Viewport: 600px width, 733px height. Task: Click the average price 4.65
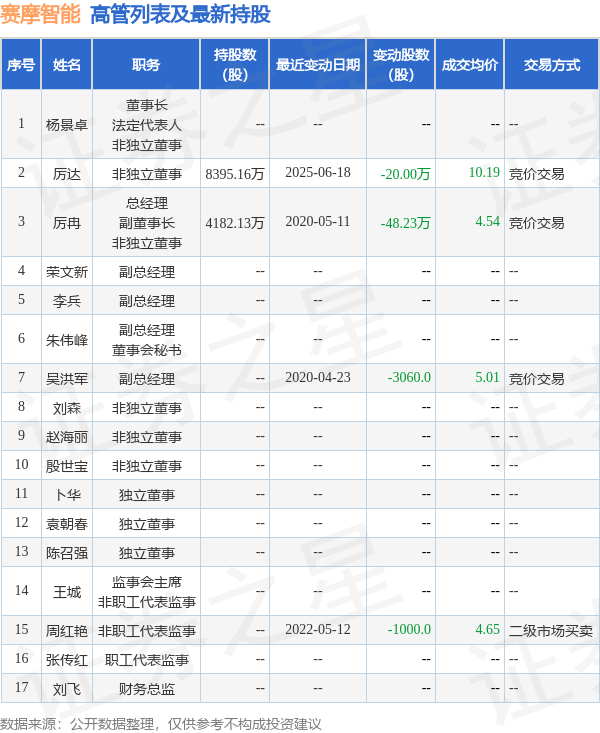pos(487,629)
